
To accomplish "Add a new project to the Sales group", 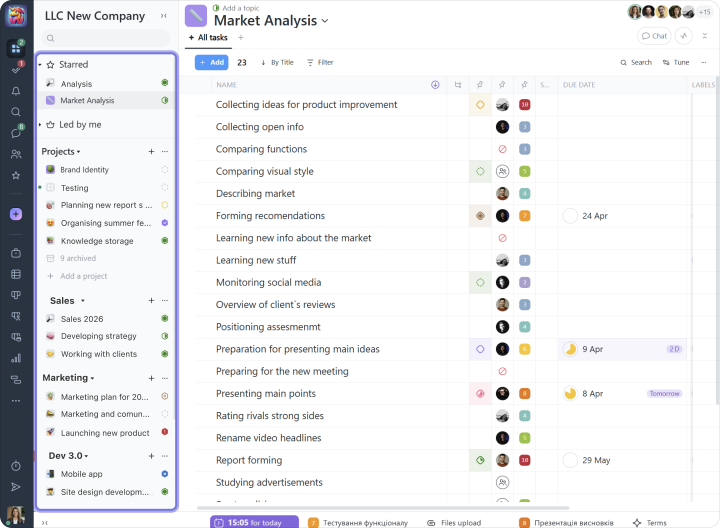I will point(151,300).
